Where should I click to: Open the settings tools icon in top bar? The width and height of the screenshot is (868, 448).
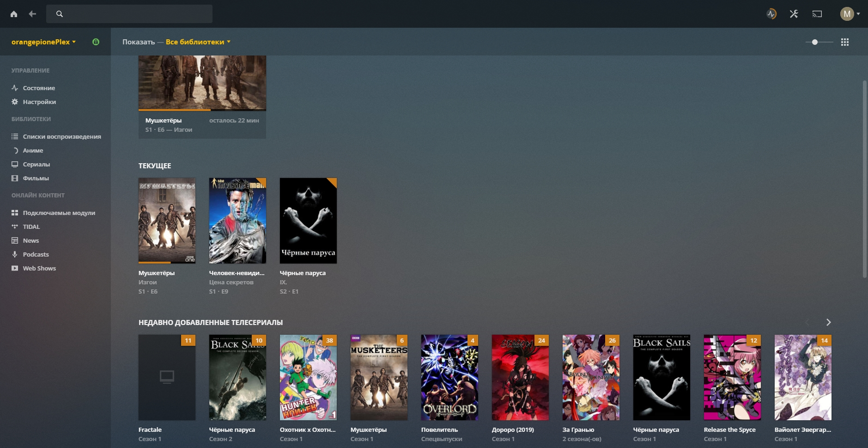coord(794,14)
